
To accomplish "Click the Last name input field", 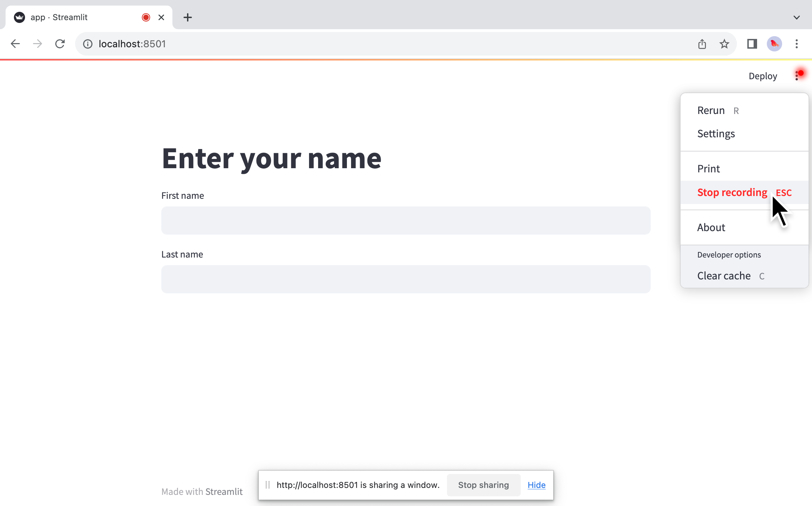I will (x=406, y=279).
